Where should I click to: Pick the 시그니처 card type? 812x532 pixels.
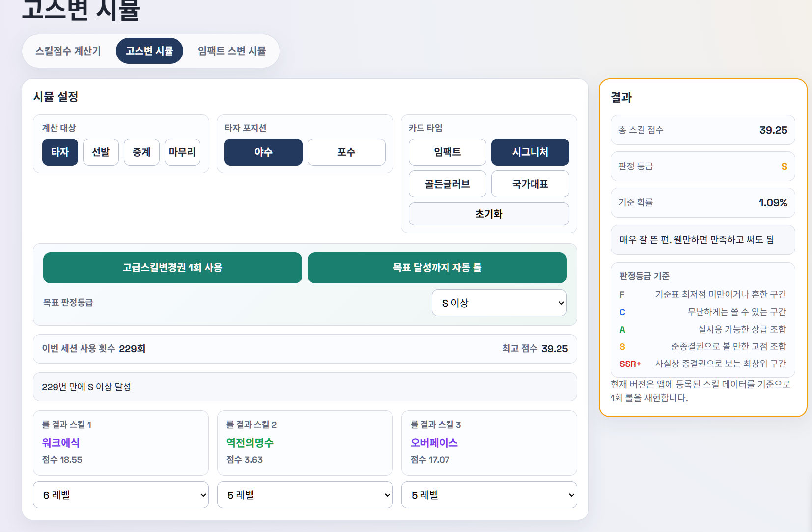click(x=530, y=152)
